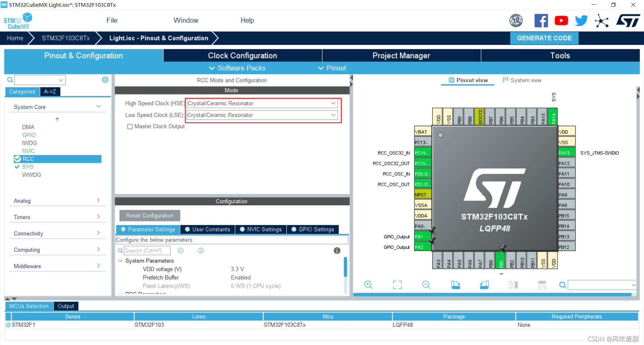
Task: Click the pin search magnifier icon
Action: point(562,285)
